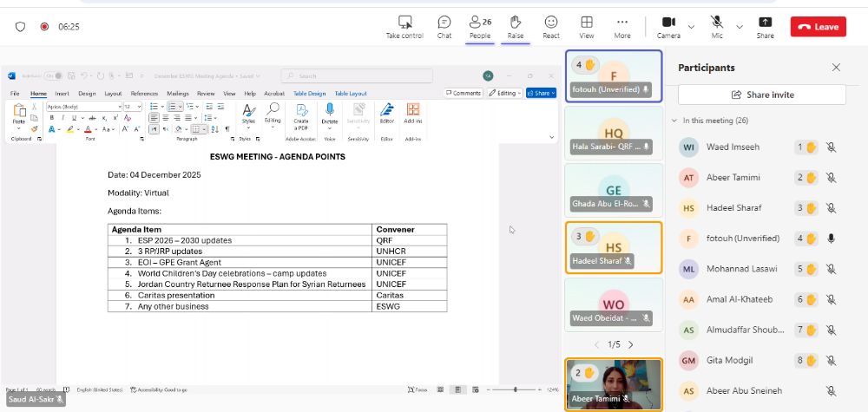The height and width of the screenshot is (412, 868).
Task: Open the View layout options
Action: [587, 26]
